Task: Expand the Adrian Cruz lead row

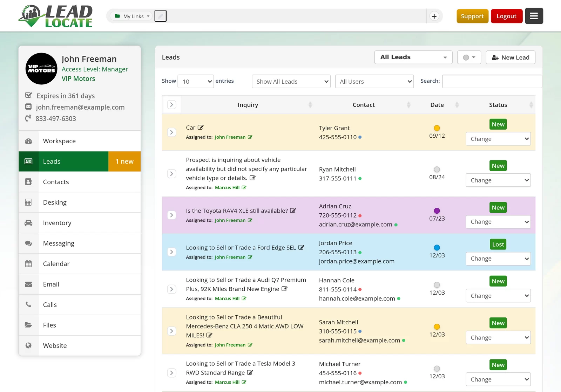Action: click(x=171, y=215)
